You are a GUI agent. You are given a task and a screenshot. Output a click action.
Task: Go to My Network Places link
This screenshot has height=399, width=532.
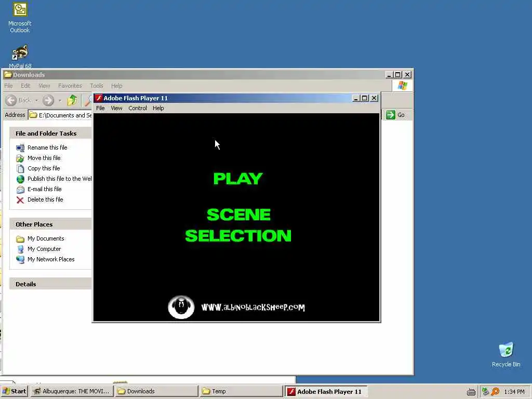coord(51,259)
